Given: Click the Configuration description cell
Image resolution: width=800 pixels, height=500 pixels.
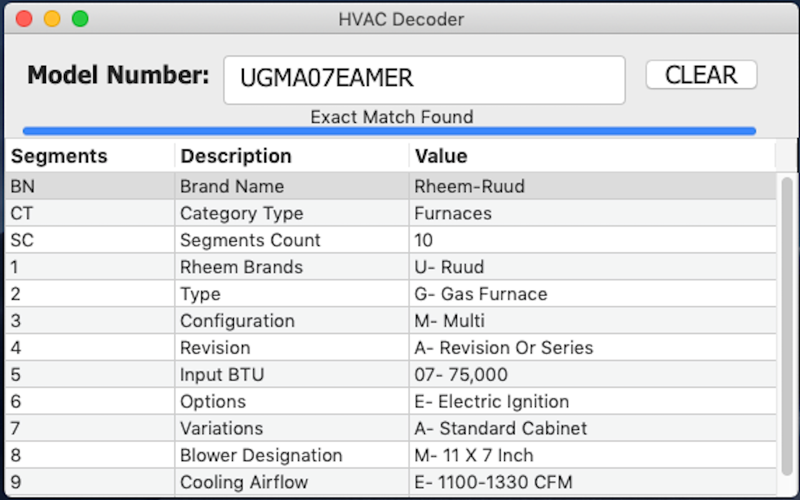Looking at the screenshot, I should 292,321.
